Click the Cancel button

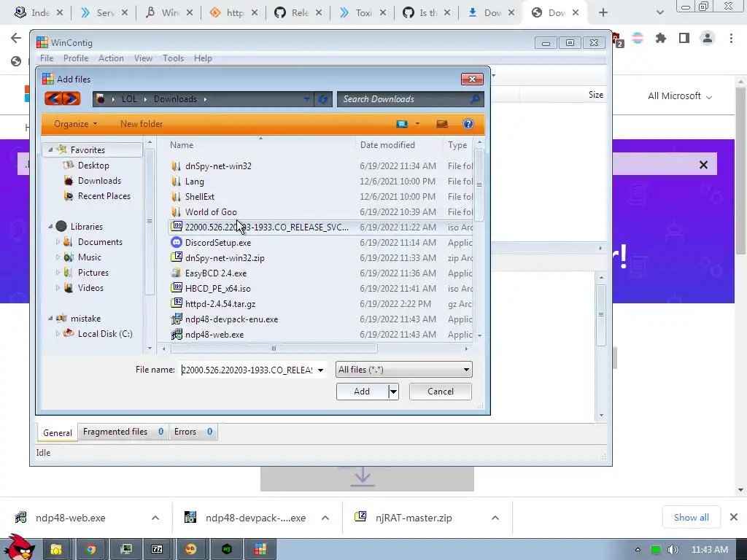coord(440,392)
